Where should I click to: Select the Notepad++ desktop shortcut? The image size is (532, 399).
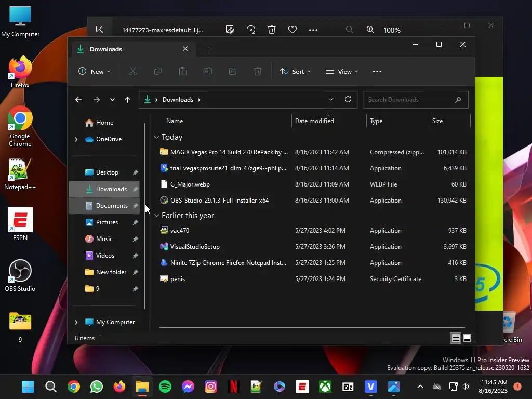pyautogui.click(x=20, y=174)
